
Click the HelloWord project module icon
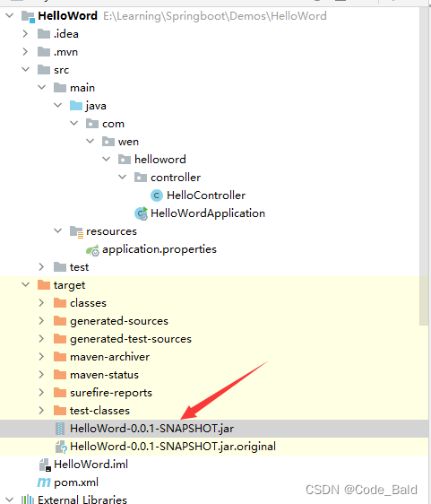pos(28,16)
